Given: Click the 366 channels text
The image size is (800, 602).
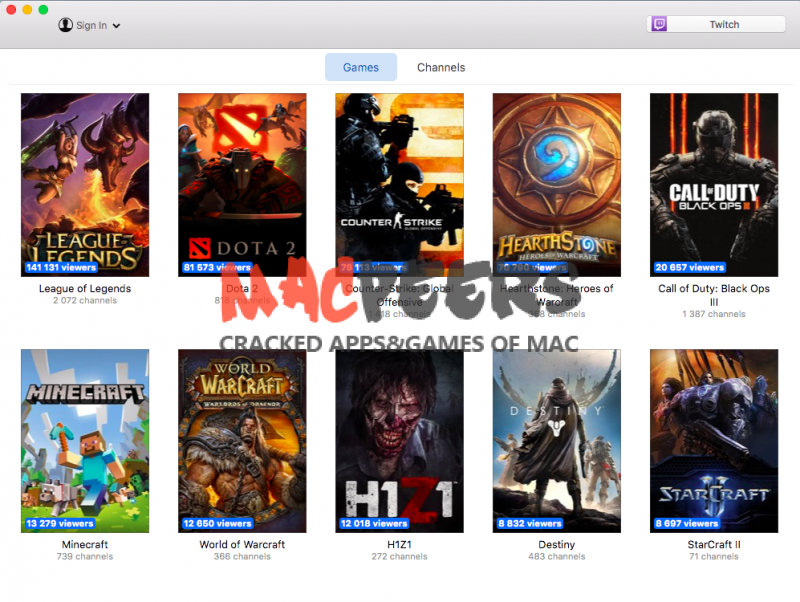Looking at the screenshot, I should pos(242,557).
